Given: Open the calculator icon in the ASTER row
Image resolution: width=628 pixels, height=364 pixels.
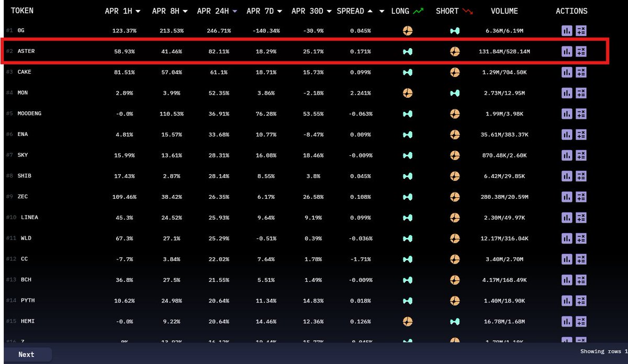Looking at the screenshot, I should point(581,51).
